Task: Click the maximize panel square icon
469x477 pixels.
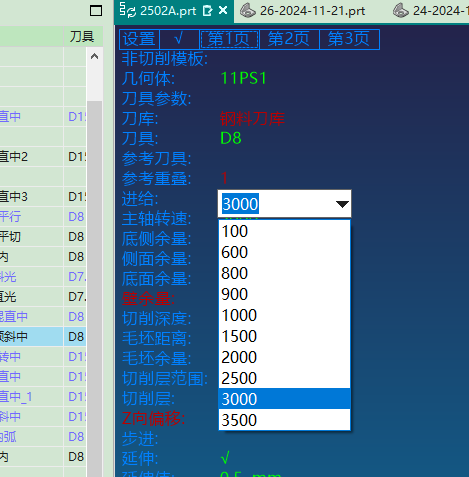Action: tap(96, 11)
